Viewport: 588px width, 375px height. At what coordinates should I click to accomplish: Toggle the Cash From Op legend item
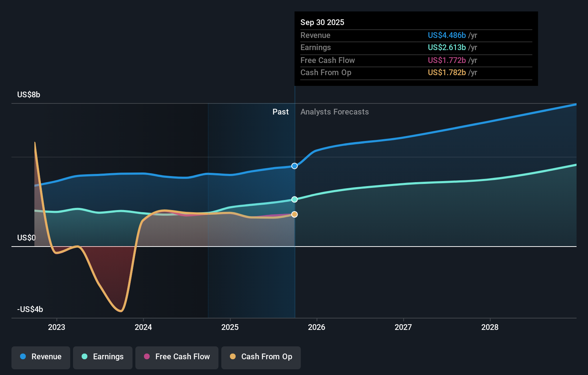[261, 357]
